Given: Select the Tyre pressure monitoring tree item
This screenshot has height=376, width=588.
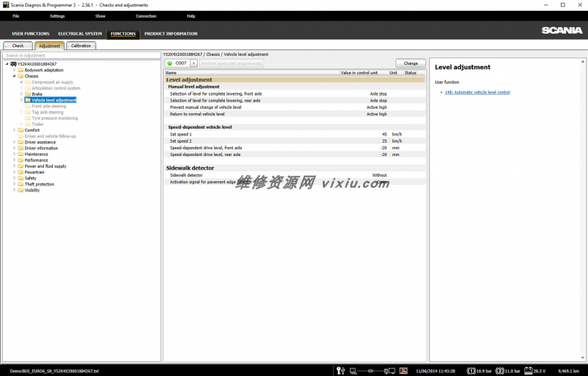Looking at the screenshot, I should [54, 118].
